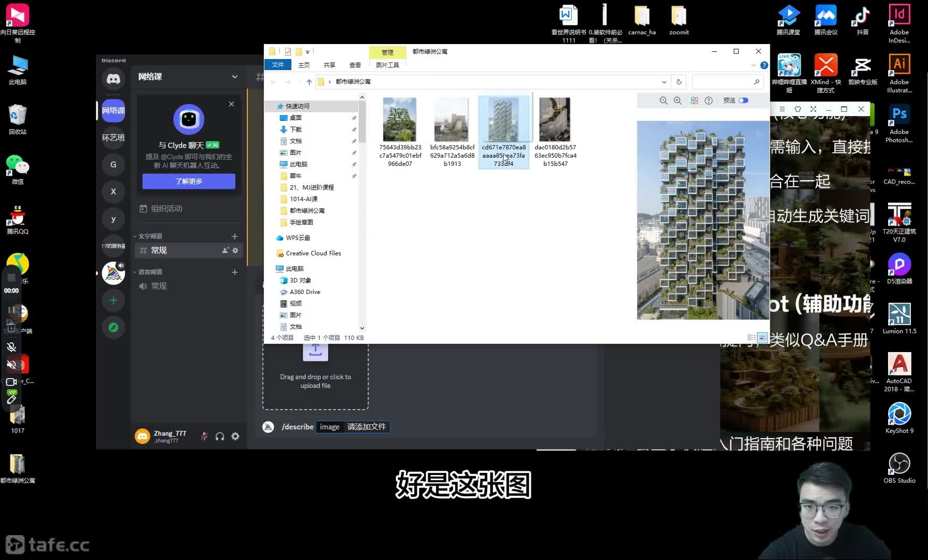Expand the address bar history dropdown
Image resolution: width=928 pixels, height=560 pixels.
click(x=664, y=82)
